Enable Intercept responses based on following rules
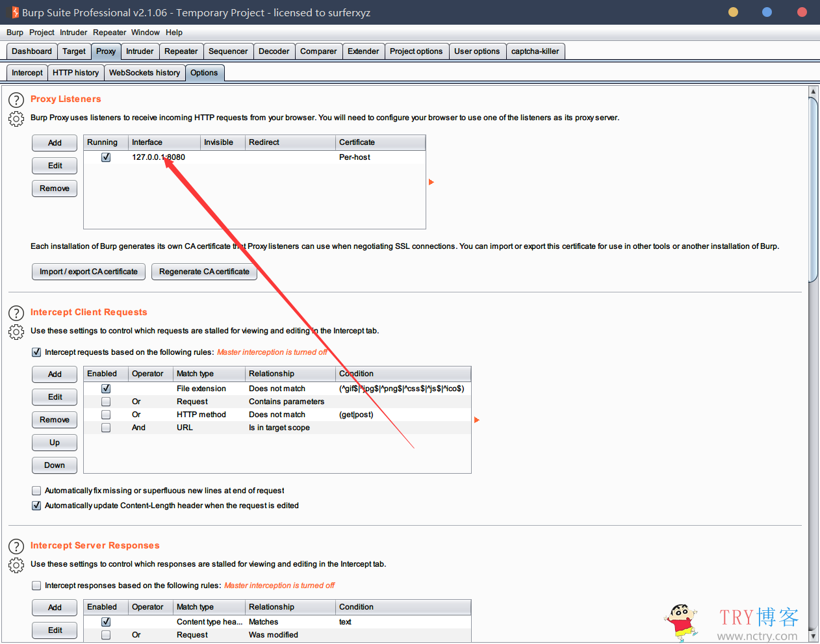 pyautogui.click(x=36, y=586)
